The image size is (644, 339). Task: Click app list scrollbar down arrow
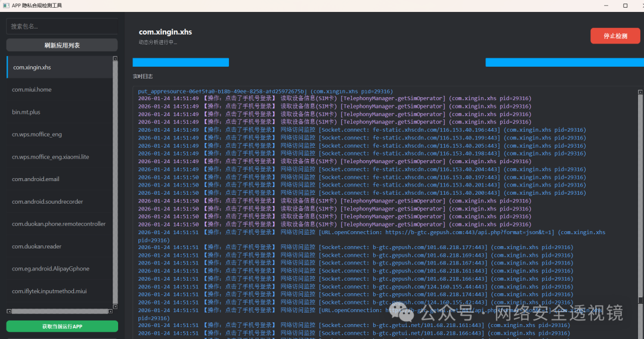pos(116,307)
